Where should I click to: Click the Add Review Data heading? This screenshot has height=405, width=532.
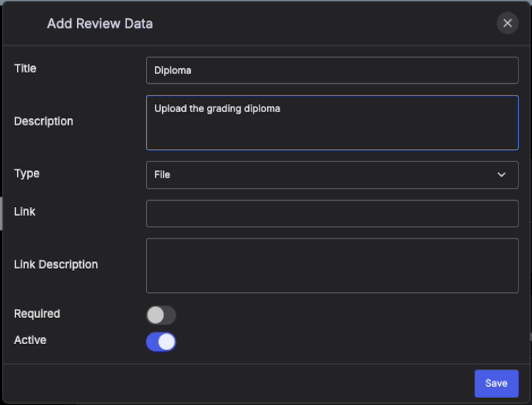(100, 24)
